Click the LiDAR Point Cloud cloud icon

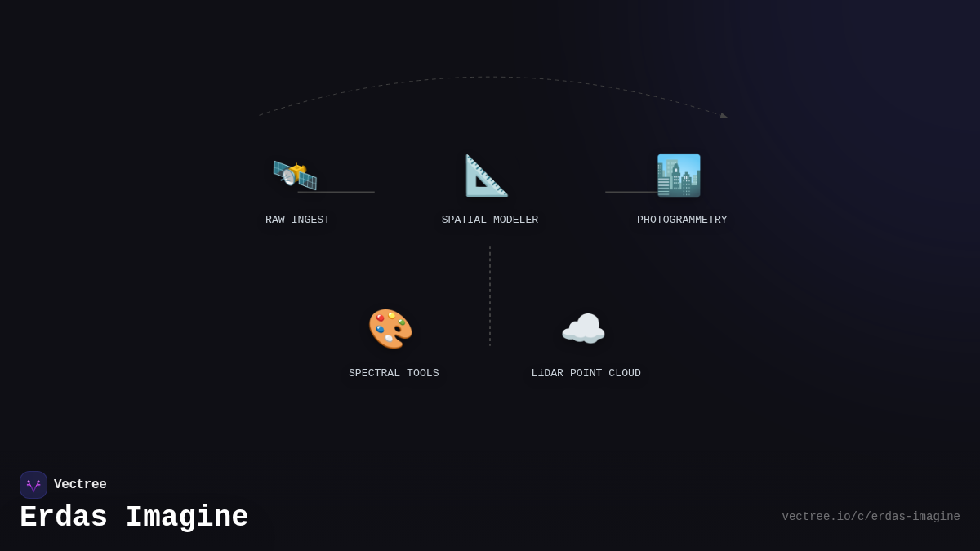coord(583,329)
